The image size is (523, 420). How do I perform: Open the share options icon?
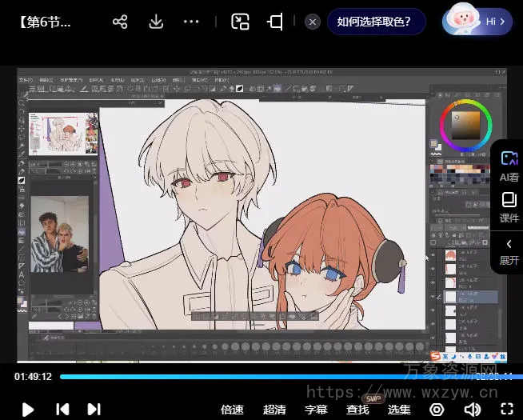pyautogui.click(x=120, y=22)
